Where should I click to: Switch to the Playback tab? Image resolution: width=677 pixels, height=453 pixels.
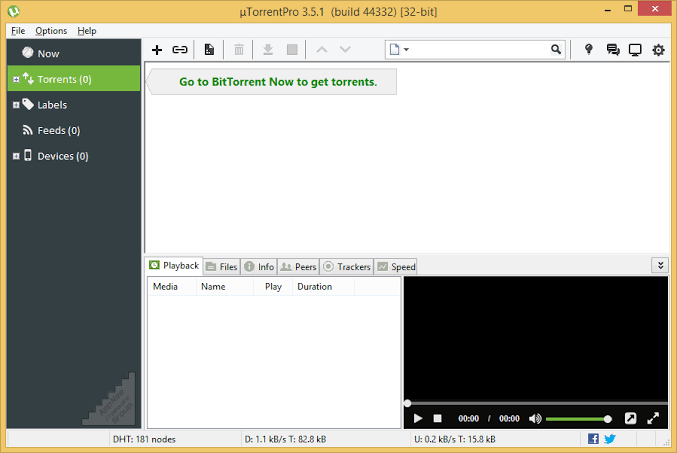174,266
